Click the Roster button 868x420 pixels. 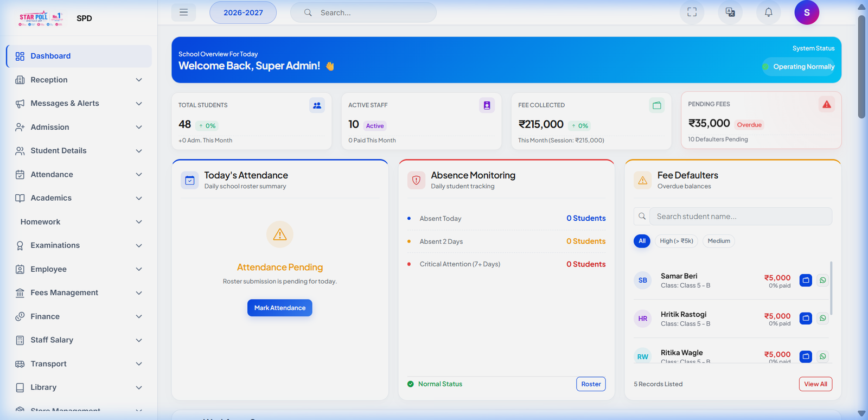click(591, 384)
